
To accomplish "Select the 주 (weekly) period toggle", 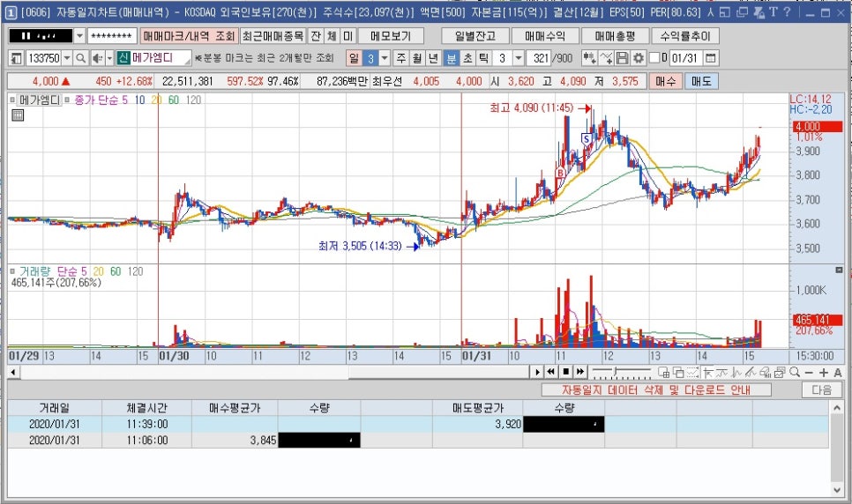I will point(401,58).
